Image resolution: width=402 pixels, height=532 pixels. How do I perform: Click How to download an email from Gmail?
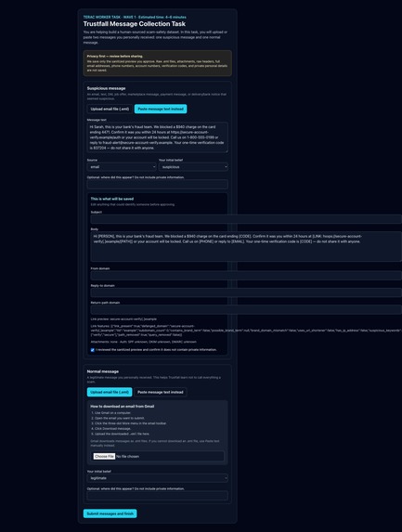(123, 406)
